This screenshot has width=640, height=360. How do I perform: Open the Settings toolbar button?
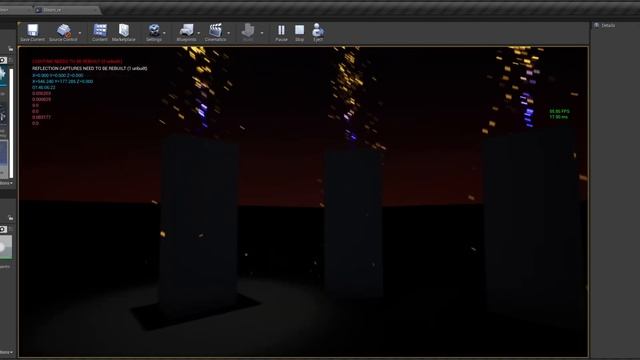click(154, 33)
